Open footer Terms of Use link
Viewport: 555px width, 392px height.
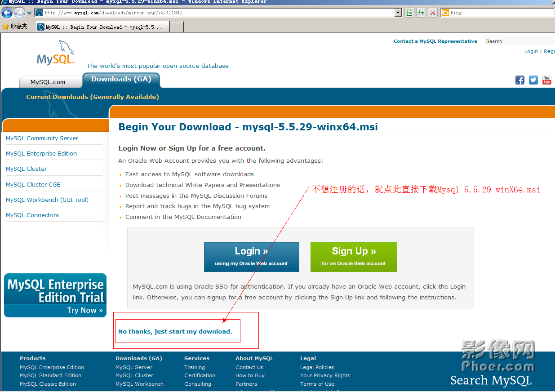(317, 384)
